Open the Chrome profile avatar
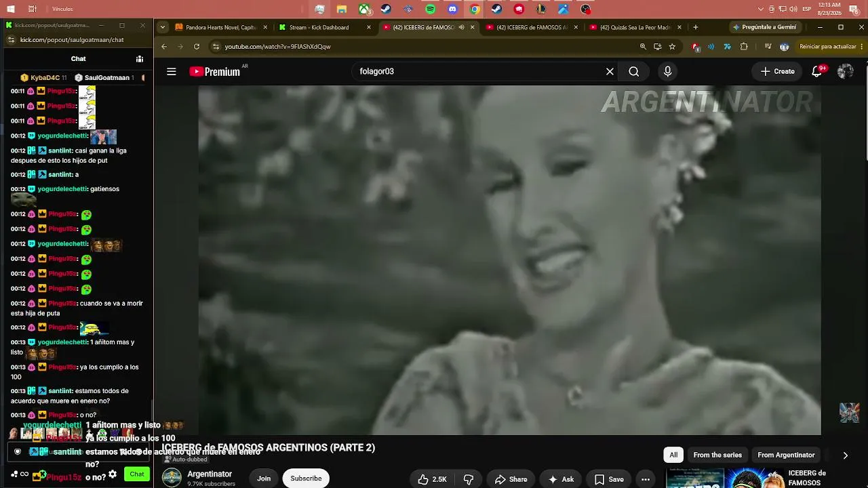The image size is (868, 488). [785, 46]
